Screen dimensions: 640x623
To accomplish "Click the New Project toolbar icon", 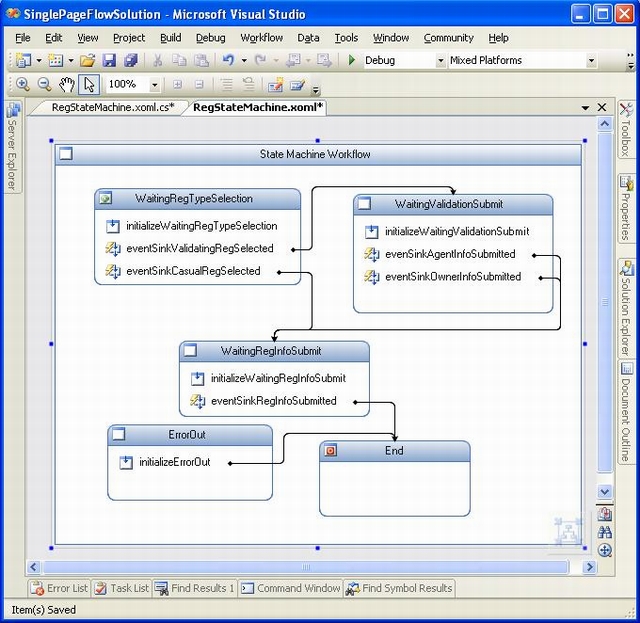I will [23, 60].
